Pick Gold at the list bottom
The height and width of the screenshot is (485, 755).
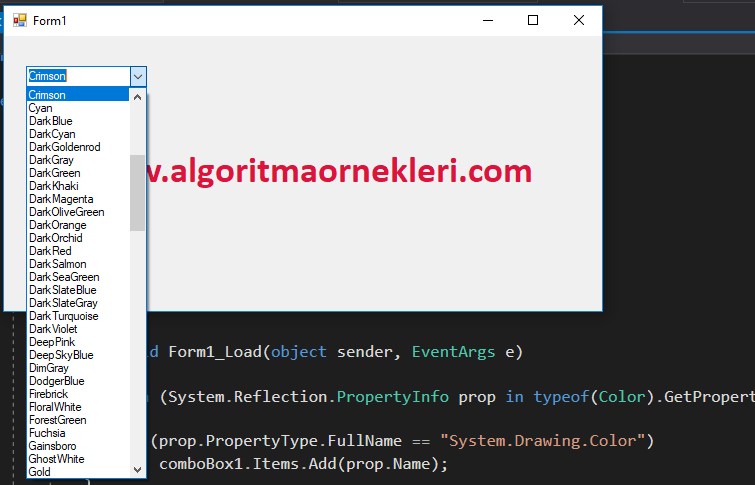pyautogui.click(x=40, y=471)
